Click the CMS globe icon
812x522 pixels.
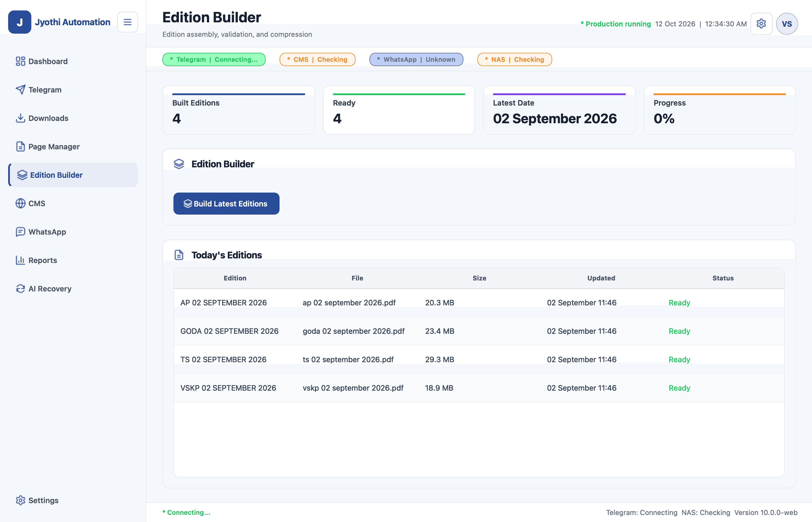click(20, 203)
